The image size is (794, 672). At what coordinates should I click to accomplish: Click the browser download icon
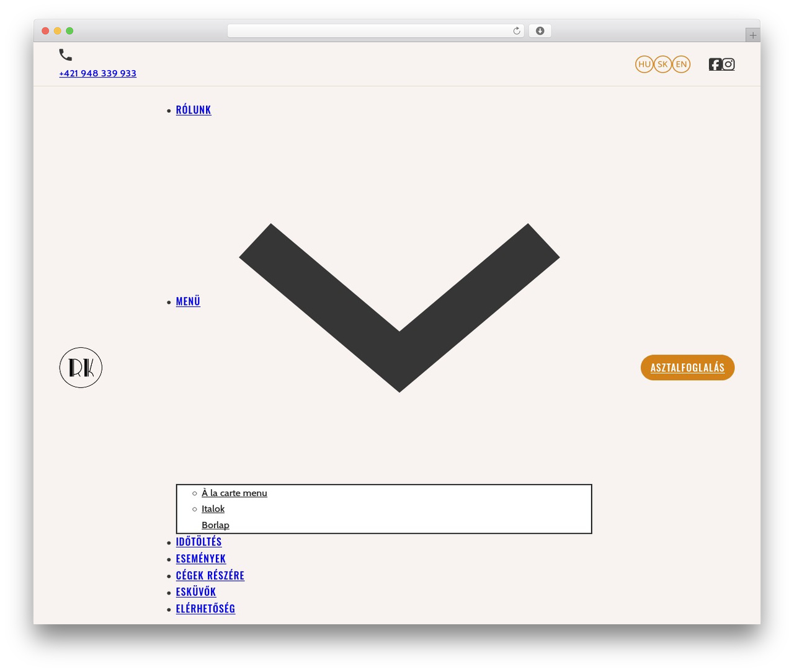click(540, 31)
